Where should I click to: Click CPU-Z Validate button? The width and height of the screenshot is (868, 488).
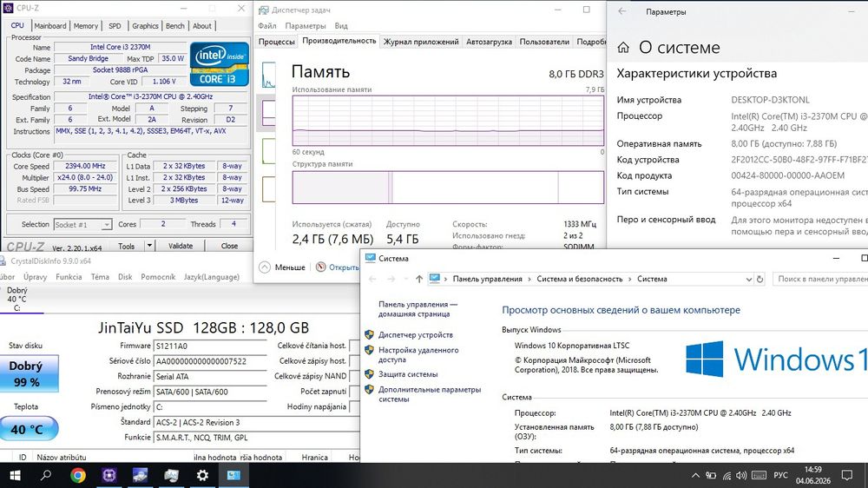tap(181, 246)
